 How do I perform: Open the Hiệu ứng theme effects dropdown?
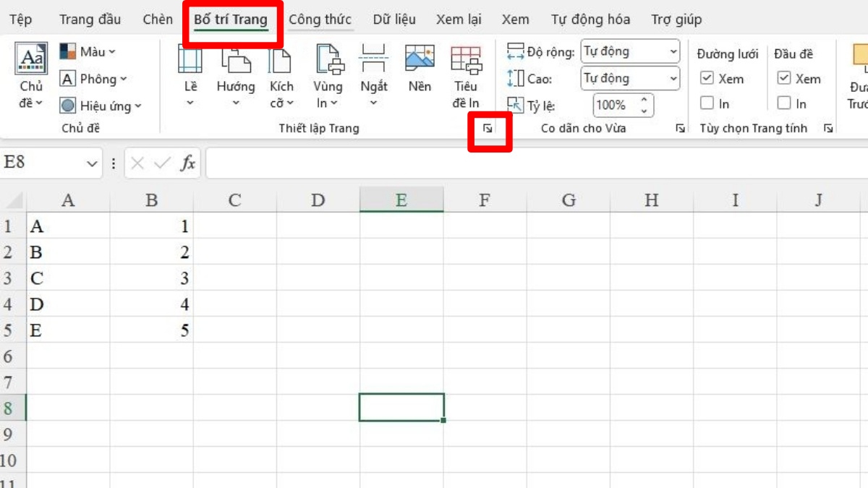(x=101, y=106)
